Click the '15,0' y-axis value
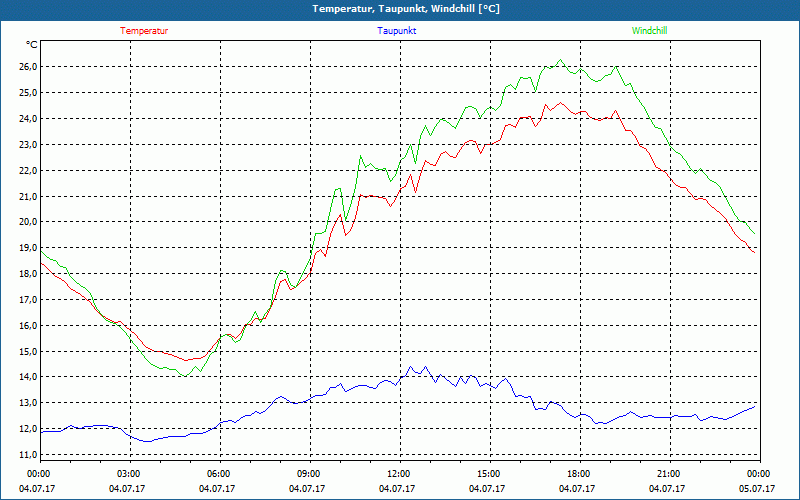Image resolution: width=800 pixels, height=500 pixels. coord(28,352)
